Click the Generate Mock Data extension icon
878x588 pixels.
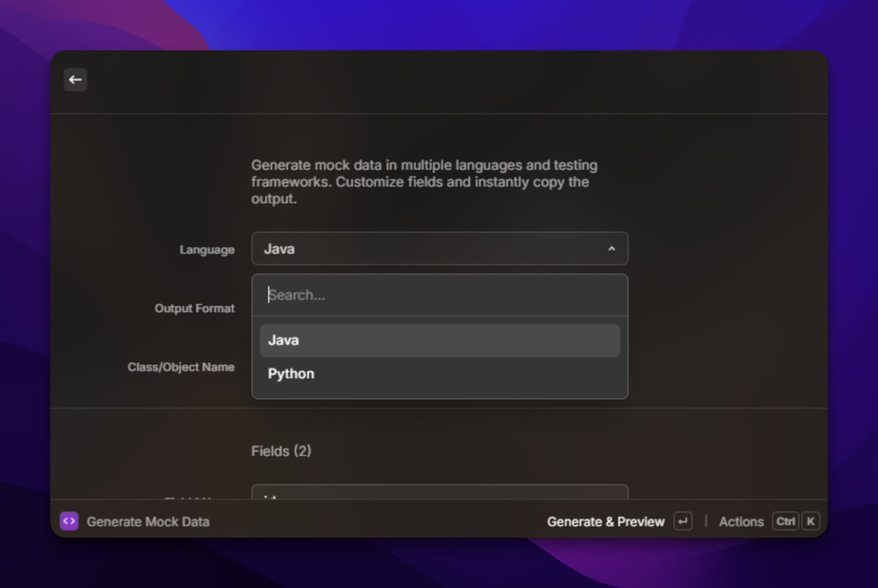coord(69,521)
